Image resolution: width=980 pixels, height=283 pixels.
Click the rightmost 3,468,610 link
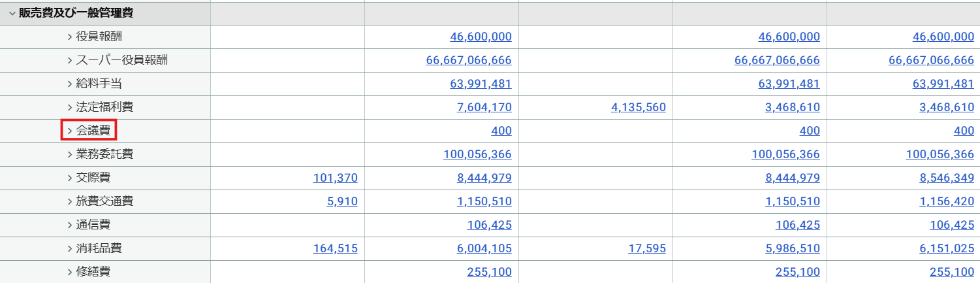947,107
